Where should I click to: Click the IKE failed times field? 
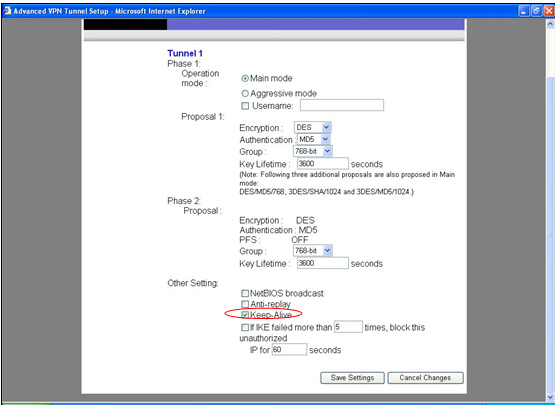(348, 326)
